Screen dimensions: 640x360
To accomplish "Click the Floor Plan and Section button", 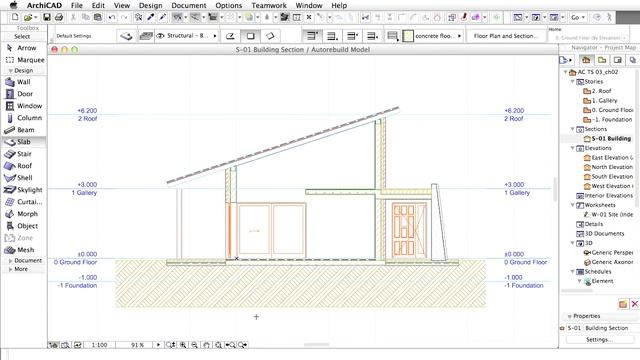I will point(506,36).
